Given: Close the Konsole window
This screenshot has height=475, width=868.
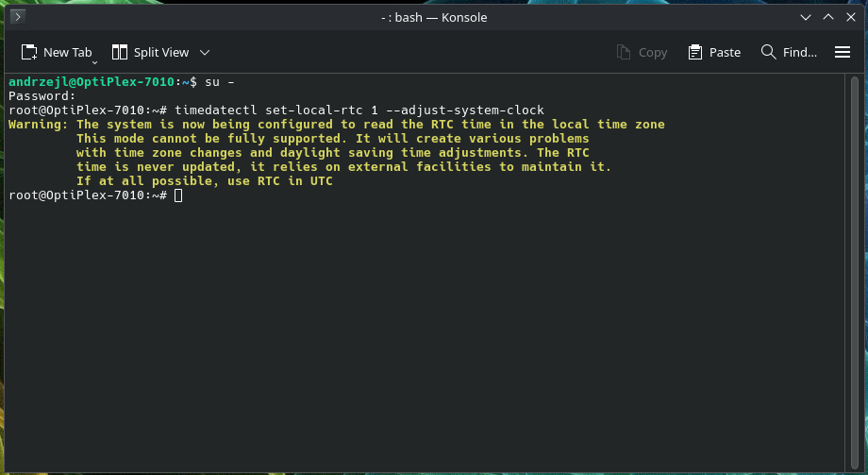Looking at the screenshot, I should point(851,17).
